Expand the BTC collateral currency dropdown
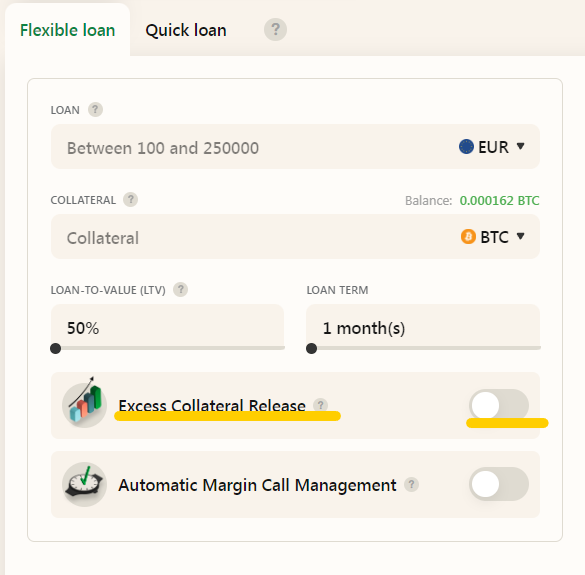The width and height of the screenshot is (585, 575). point(493,237)
